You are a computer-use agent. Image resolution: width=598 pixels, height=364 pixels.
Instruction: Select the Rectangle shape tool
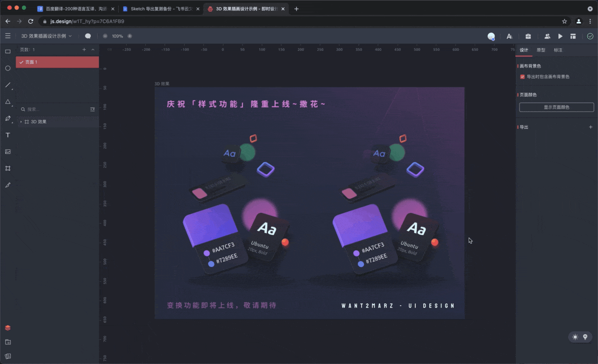pos(7,51)
